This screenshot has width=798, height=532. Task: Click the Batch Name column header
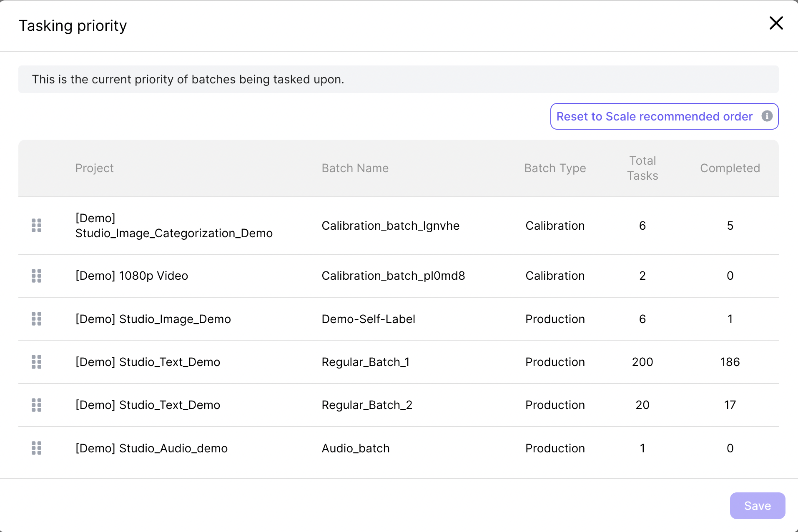(x=355, y=168)
